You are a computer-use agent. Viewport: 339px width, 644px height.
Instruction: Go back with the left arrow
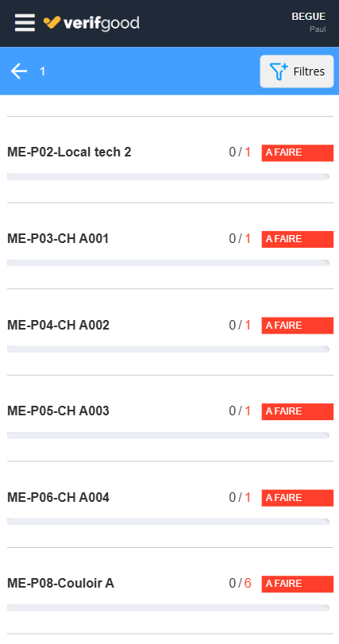tap(19, 71)
